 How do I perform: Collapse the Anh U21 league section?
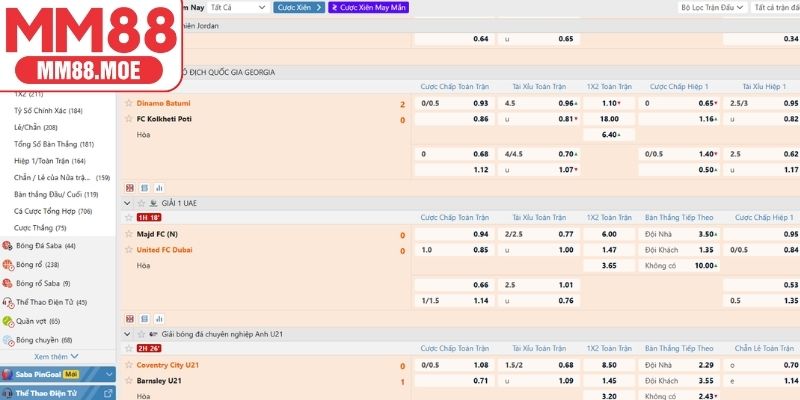tap(127, 332)
